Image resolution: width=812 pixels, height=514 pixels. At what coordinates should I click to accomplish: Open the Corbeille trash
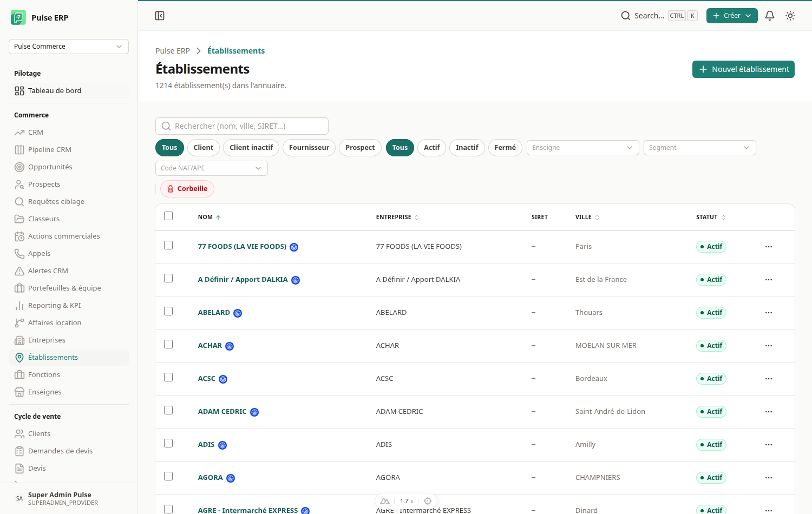click(x=187, y=189)
